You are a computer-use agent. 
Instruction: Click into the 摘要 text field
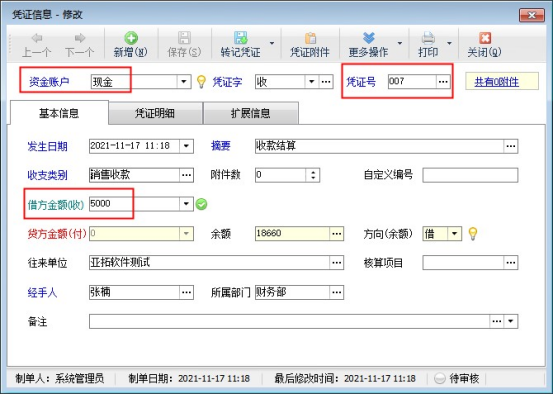pos(379,146)
